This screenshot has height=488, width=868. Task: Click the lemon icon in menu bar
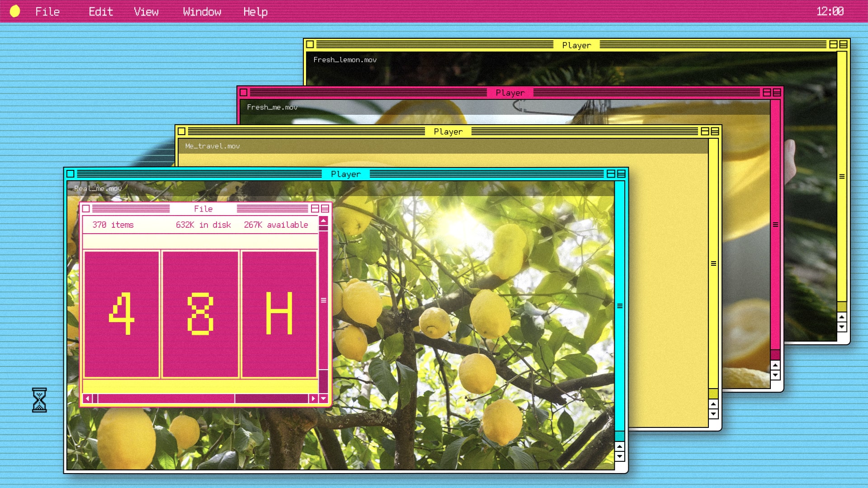point(15,11)
